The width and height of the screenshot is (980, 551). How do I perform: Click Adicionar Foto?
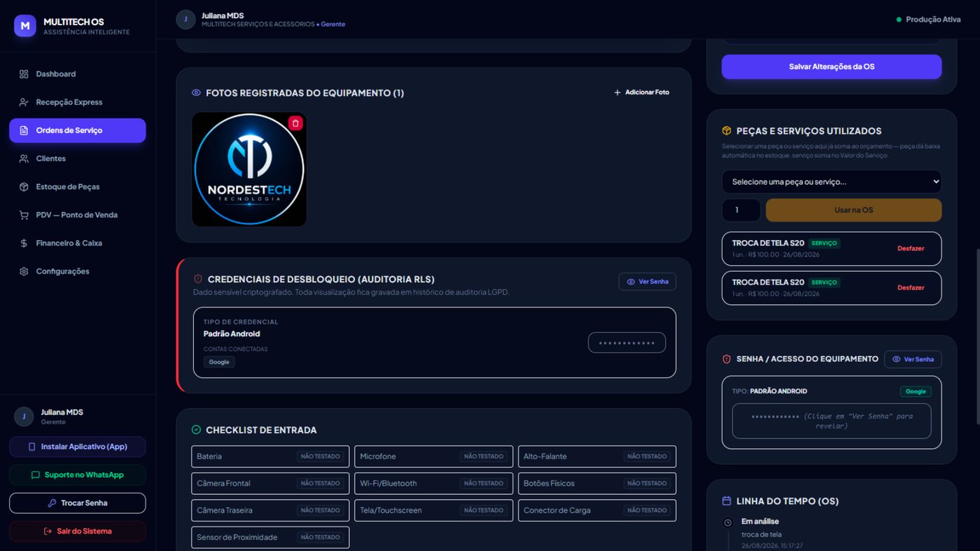click(x=641, y=92)
